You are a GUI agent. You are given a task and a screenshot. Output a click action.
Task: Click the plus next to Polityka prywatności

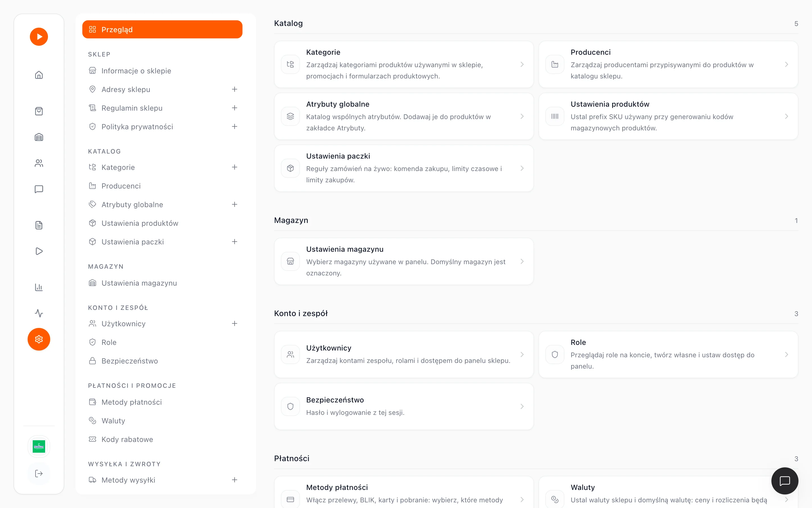click(x=235, y=127)
